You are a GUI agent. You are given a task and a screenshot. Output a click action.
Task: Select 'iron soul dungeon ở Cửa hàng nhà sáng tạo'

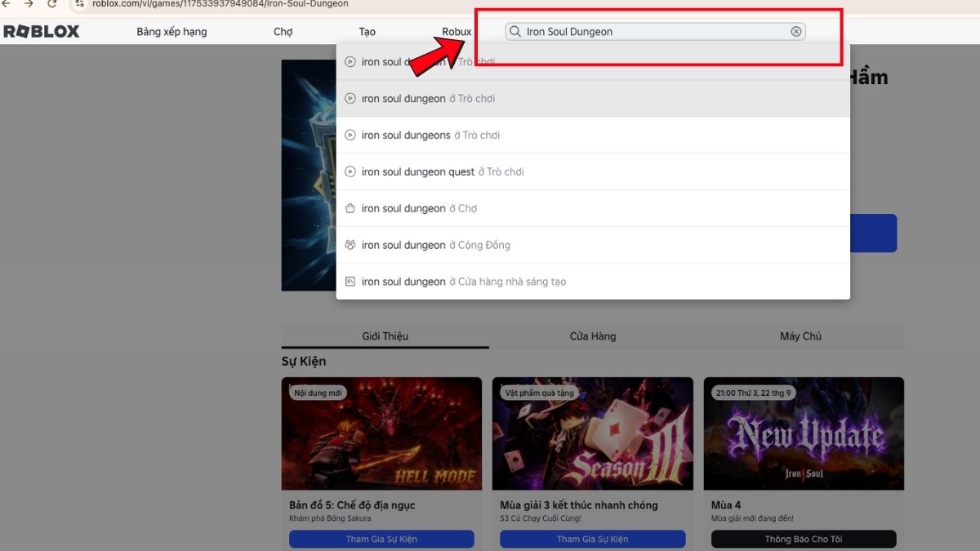[x=593, y=282]
